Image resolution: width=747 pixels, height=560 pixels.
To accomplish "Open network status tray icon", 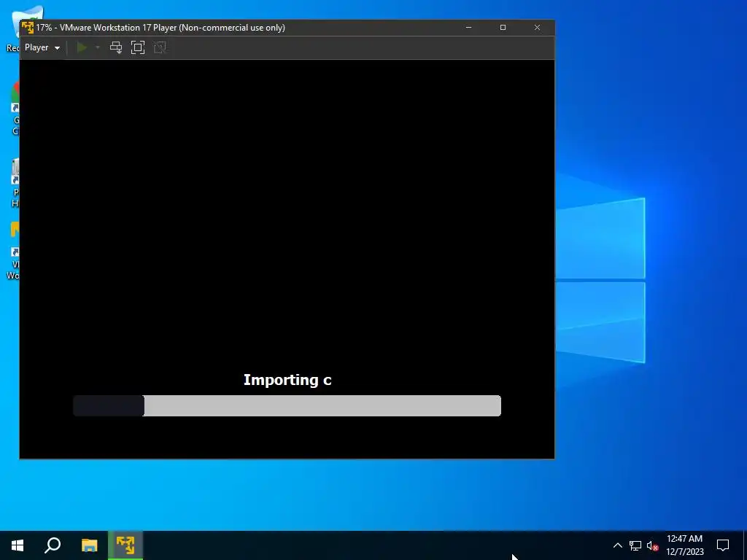I will 635,545.
